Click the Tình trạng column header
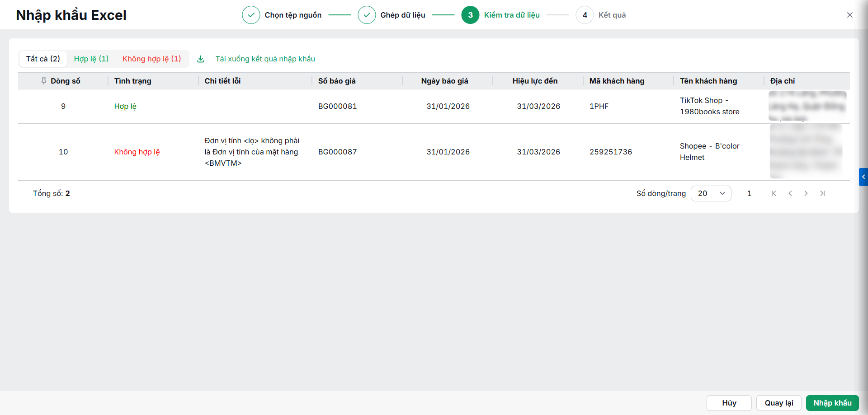 (132, 81)
